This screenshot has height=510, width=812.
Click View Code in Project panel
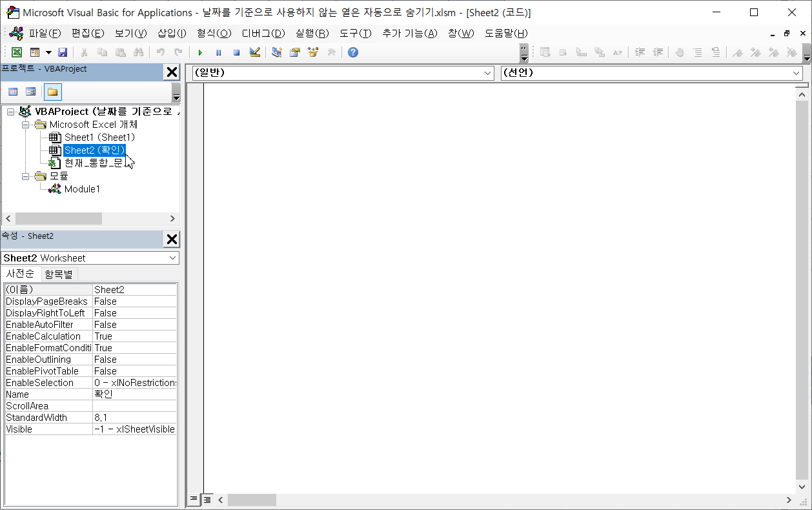[x=13, y=92]
